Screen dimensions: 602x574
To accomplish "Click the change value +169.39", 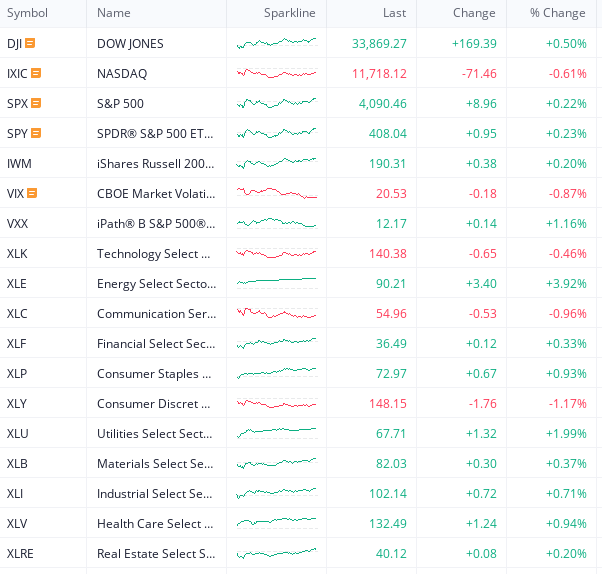I will coord(474,44).
